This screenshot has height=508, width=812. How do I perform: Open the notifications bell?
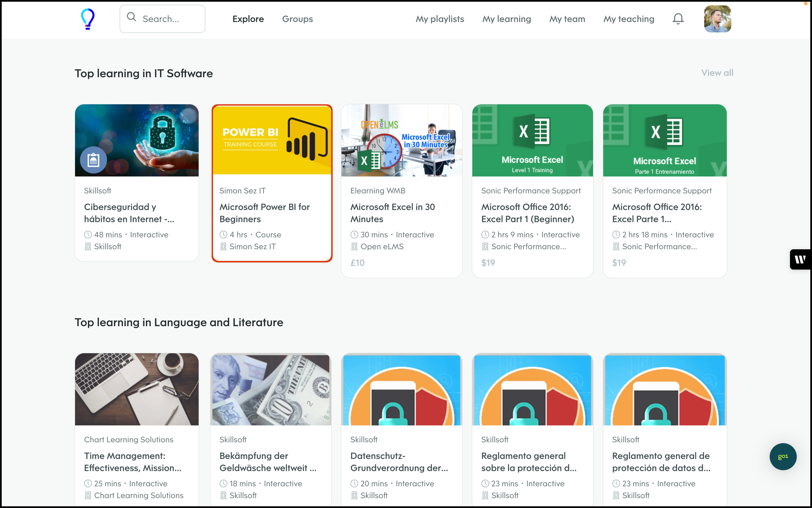coord(678,19)
